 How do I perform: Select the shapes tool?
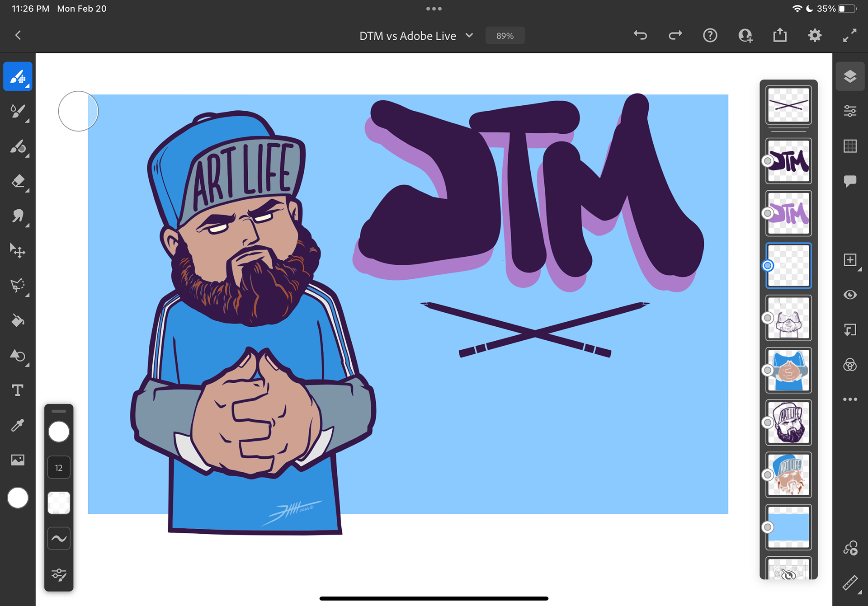coord(18,356)
